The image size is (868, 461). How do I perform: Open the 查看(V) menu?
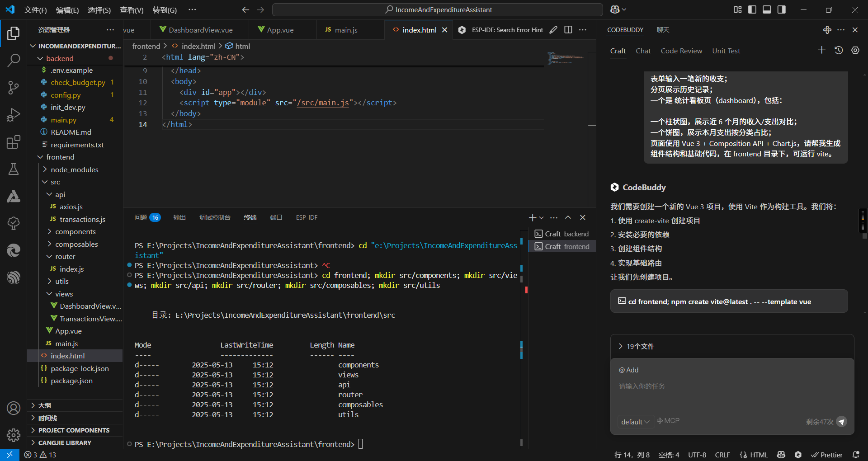132,10
